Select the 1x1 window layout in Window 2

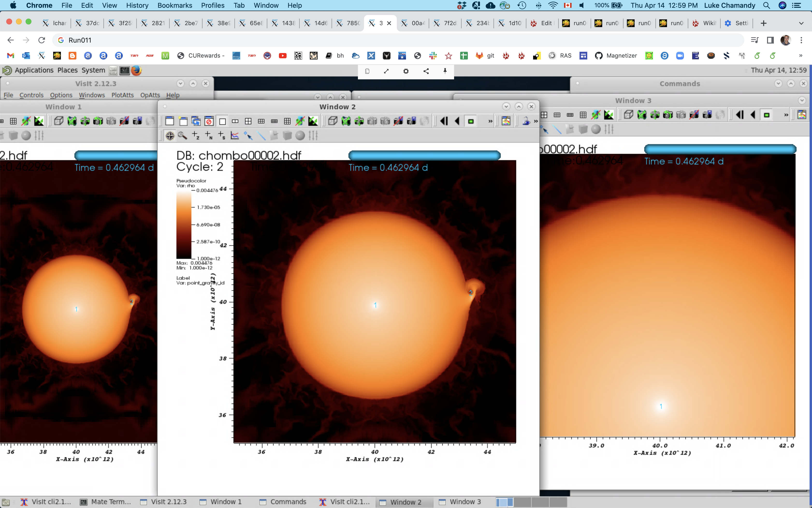pos(222,121)
